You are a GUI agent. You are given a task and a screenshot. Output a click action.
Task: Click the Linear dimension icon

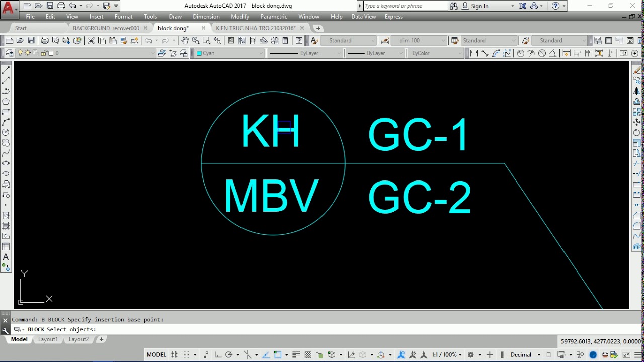473,53
